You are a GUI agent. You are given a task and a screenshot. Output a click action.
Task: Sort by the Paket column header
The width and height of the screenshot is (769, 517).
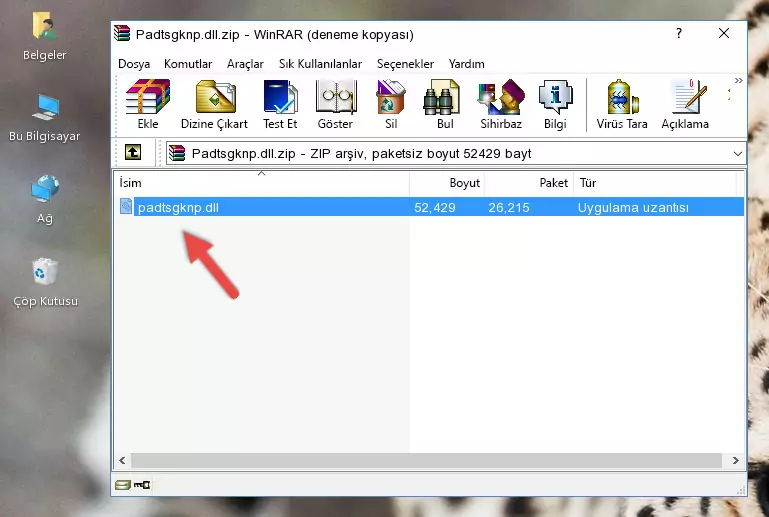[x=529, y=182]
